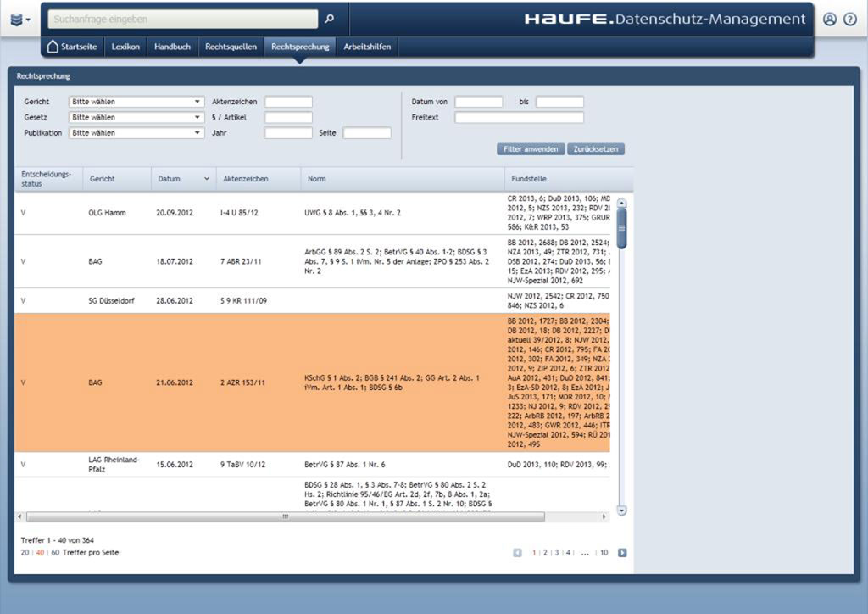Show 40 Treffer pro Seite
Screen dimensions: 868x614
(40, 553)
